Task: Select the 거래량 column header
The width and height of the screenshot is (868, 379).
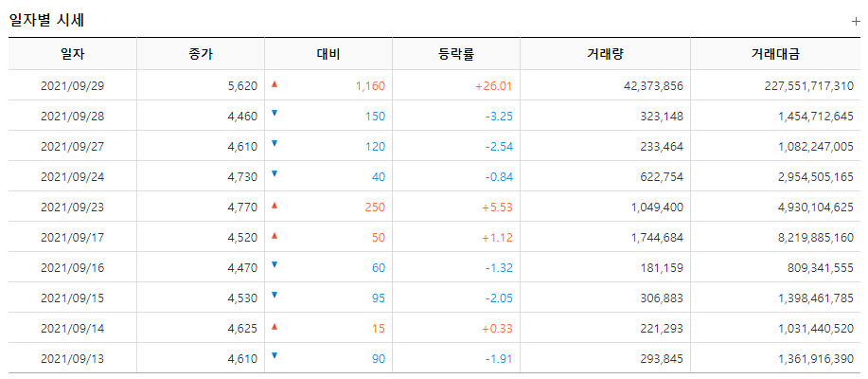Action: (x=606, y=54)
